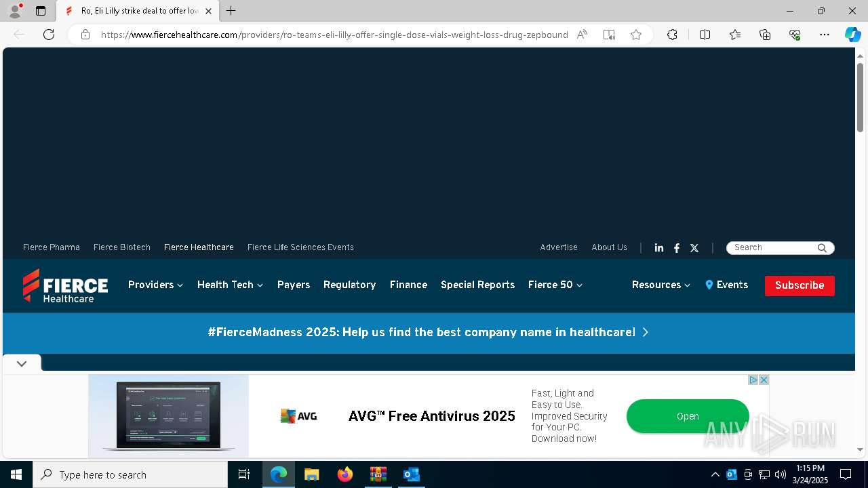Open the Favorites list icon

pos(735,35)
